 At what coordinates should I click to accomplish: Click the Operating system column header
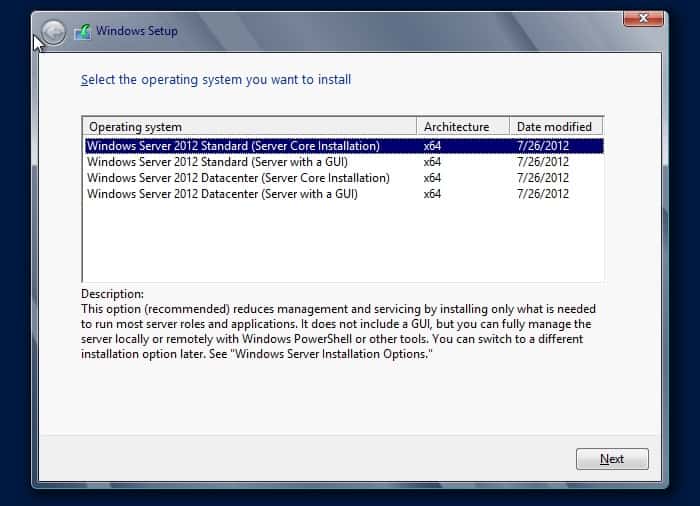(250, 126)
